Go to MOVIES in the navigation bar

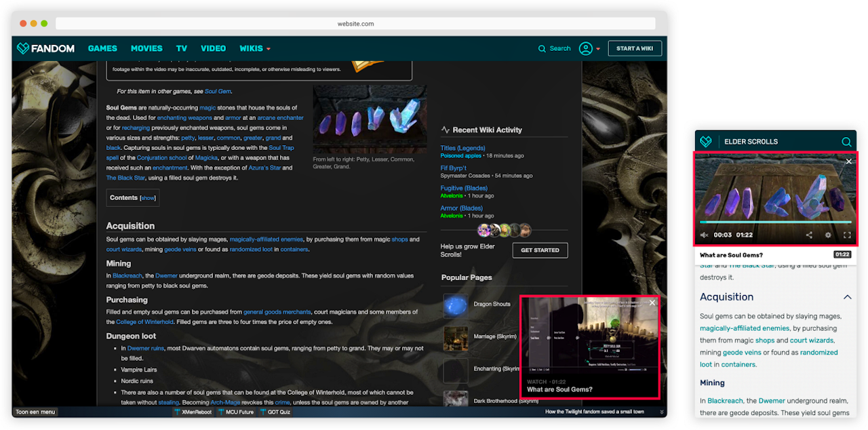coord(146,49)
